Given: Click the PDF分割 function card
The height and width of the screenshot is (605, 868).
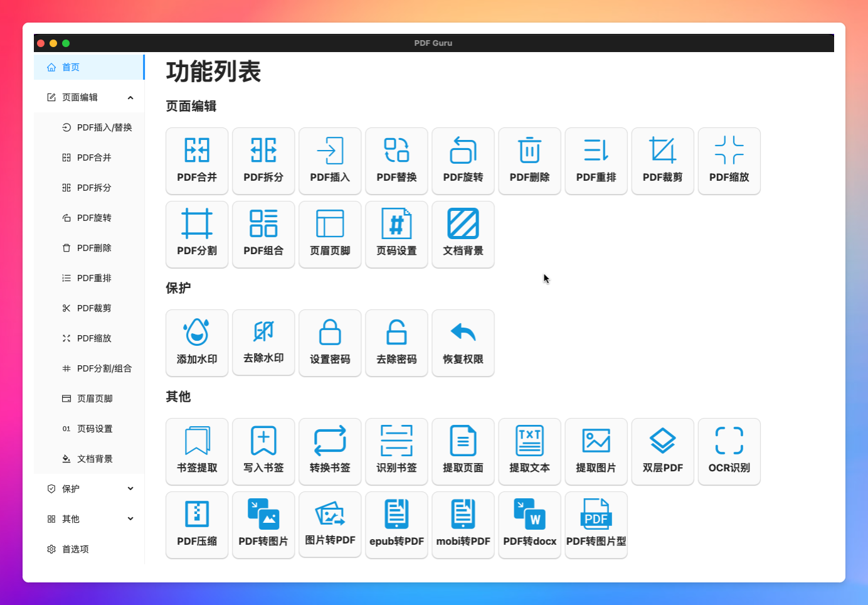Looking at the screenshot, I should [x=197, y=235].
